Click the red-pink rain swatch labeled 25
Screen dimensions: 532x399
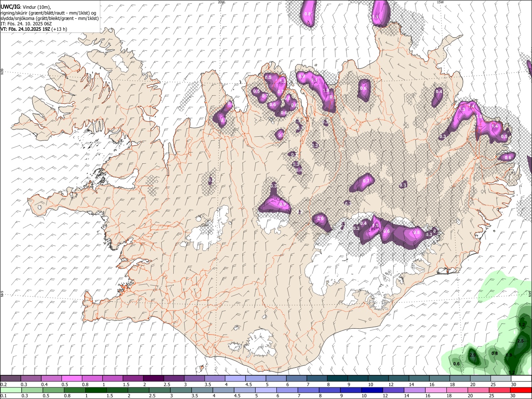(x=500, y=390)
